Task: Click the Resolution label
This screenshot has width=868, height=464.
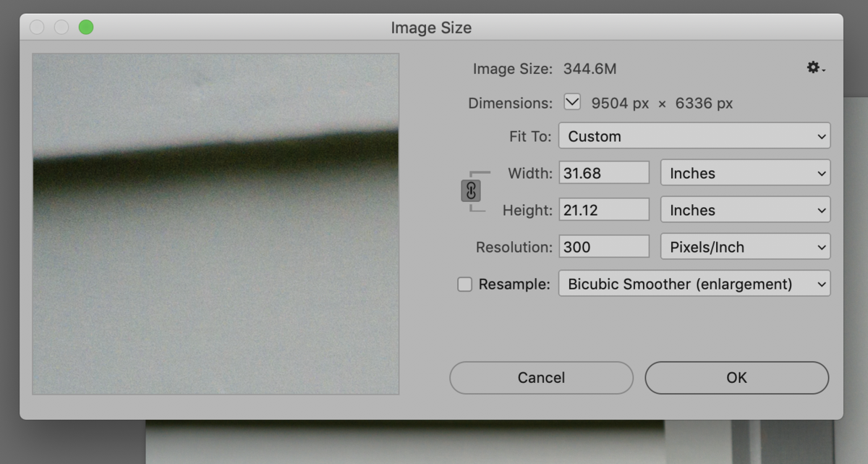Action: point(514,248)
